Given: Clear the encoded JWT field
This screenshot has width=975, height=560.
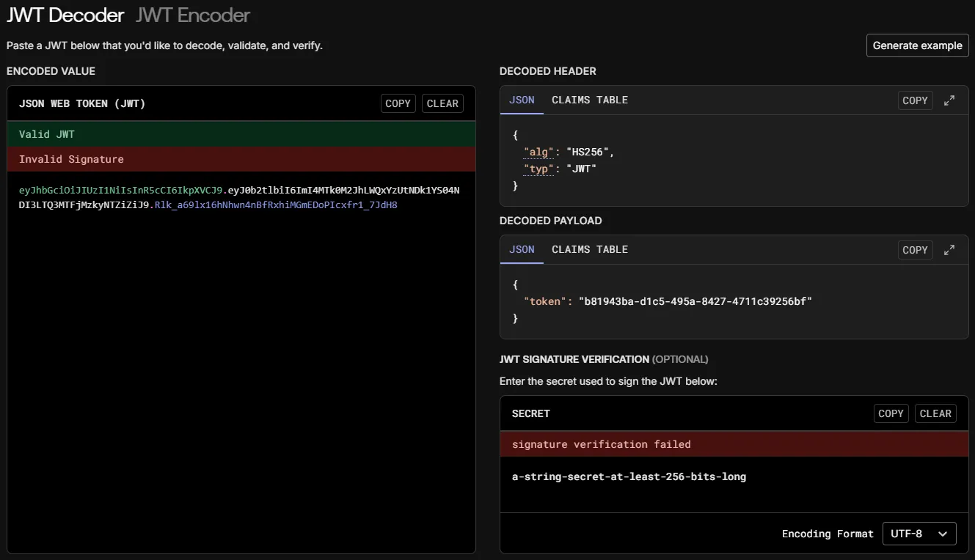Looking at the screenshot, I should click(x=442, y=103).
